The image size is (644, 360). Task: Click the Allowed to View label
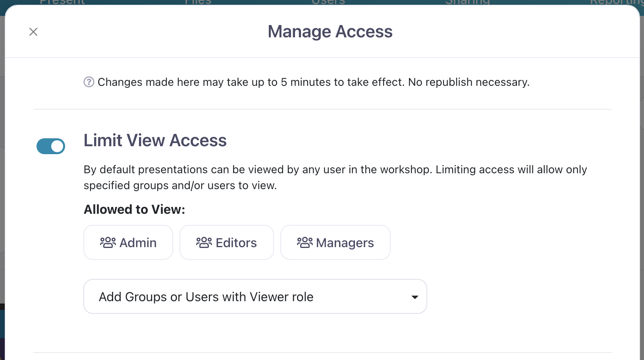(134, 209)
